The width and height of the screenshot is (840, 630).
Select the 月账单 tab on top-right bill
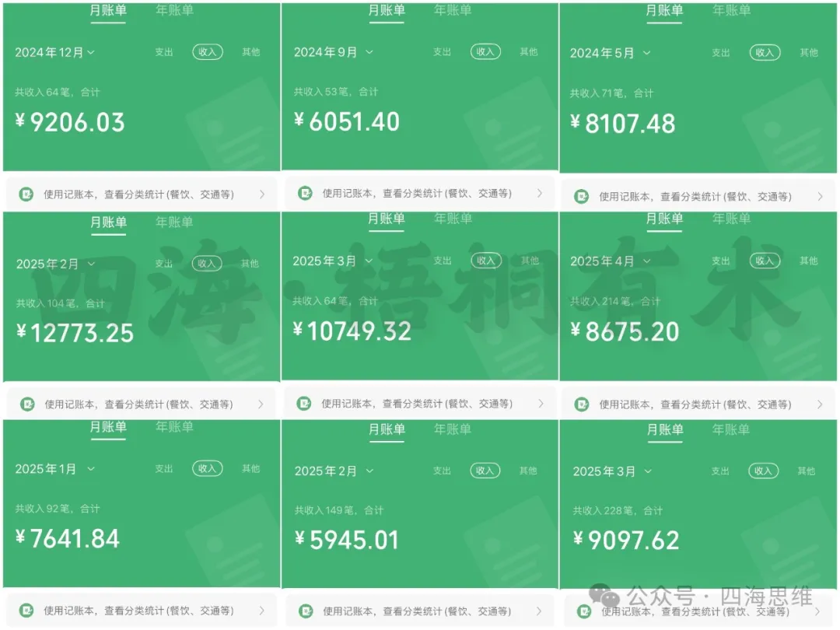click(665, 11)
